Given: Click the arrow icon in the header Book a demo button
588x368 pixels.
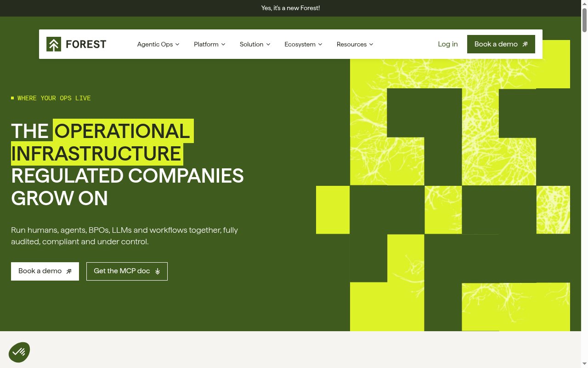Looking at the screenshot, I should 525,45.
